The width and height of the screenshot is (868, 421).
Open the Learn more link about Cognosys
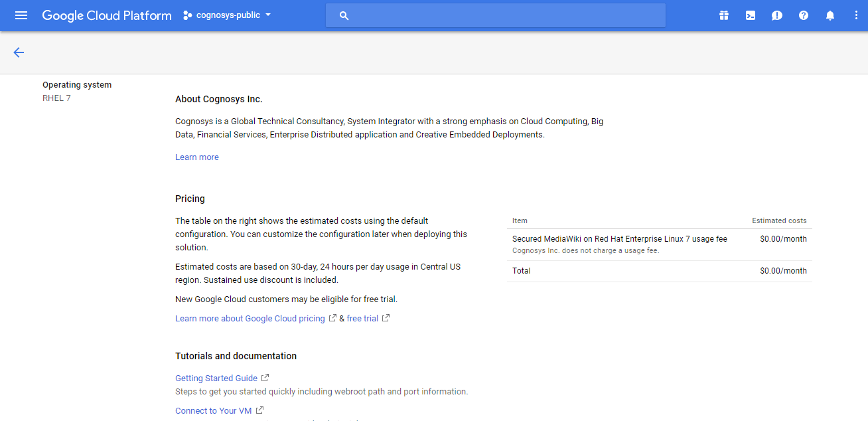pos(197,157)
